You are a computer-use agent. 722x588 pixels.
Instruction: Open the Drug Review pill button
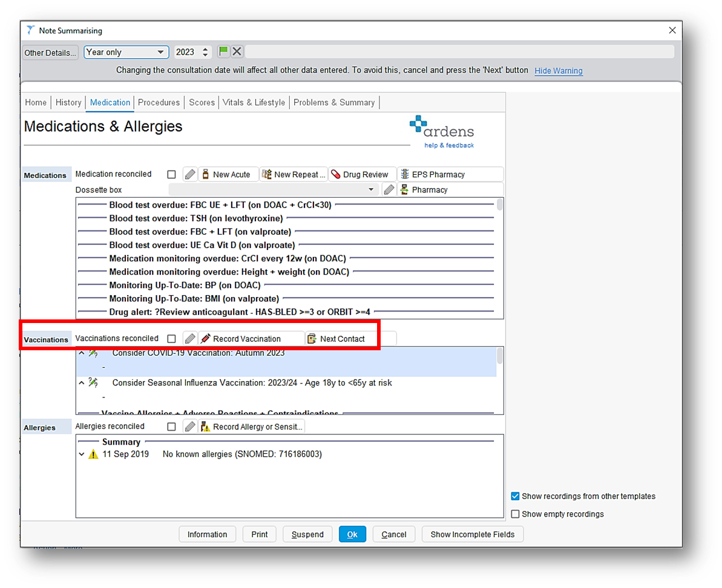pyautogui.click(x=363, y=174)
